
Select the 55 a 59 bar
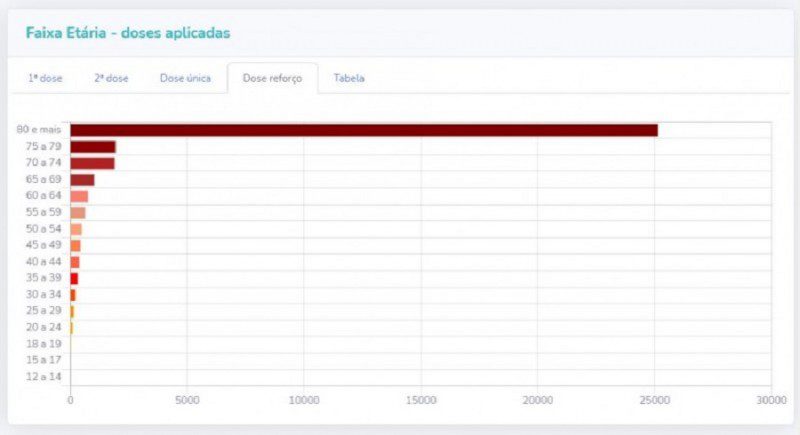click(x=77, y=212)
